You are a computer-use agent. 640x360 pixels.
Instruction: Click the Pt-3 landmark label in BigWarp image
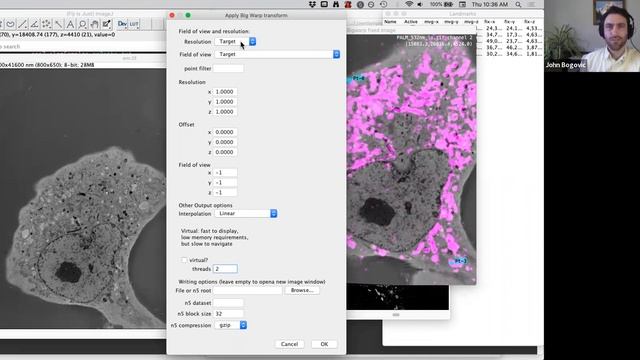tap(460, 261)
